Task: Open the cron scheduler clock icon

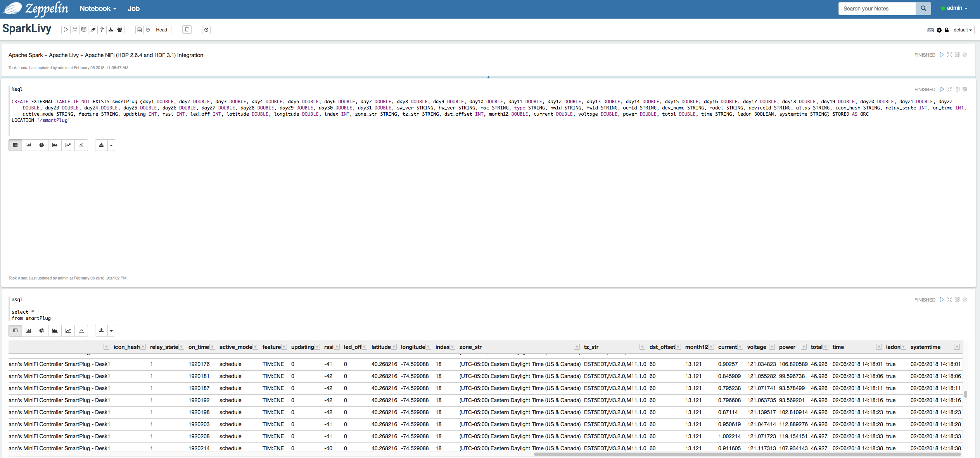Action: pyautogui.click(x=206, y=30)
